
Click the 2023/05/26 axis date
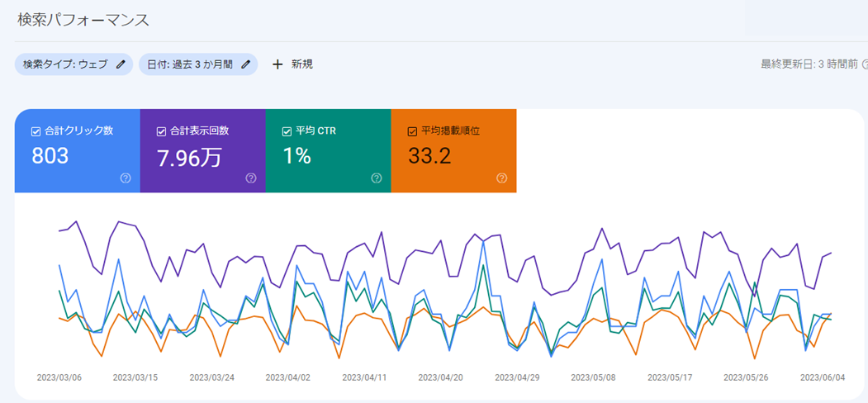coord(747,377)
